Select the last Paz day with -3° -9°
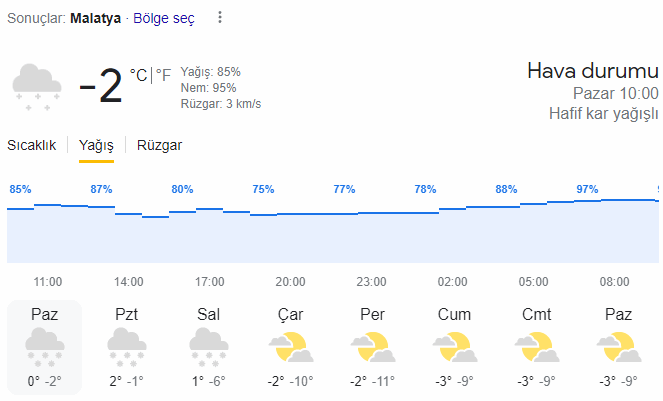Screen dimensions: 663x401 618,347
